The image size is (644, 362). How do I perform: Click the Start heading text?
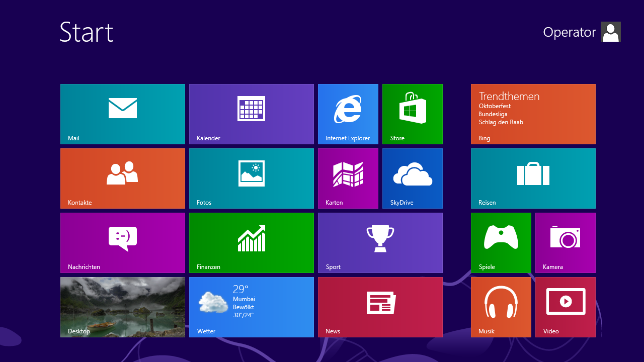click(87, 32)
